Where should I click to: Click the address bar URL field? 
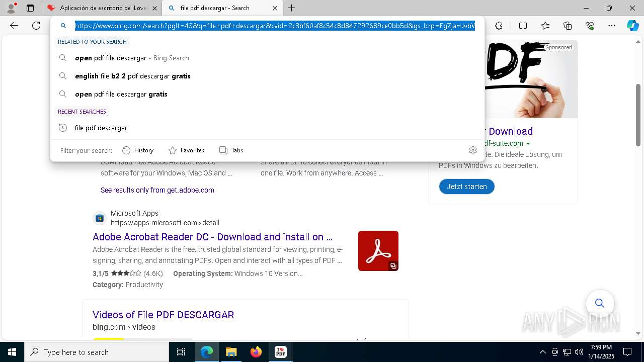pyautogui.click(x=275, y=26)
